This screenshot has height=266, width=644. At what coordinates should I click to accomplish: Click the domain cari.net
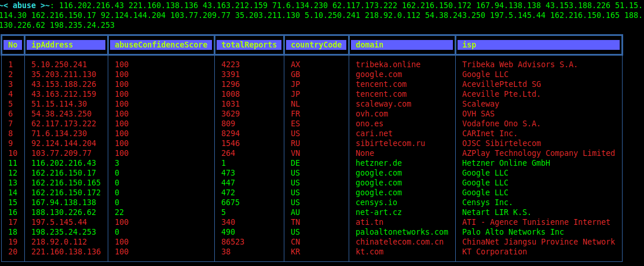[374, 134]
